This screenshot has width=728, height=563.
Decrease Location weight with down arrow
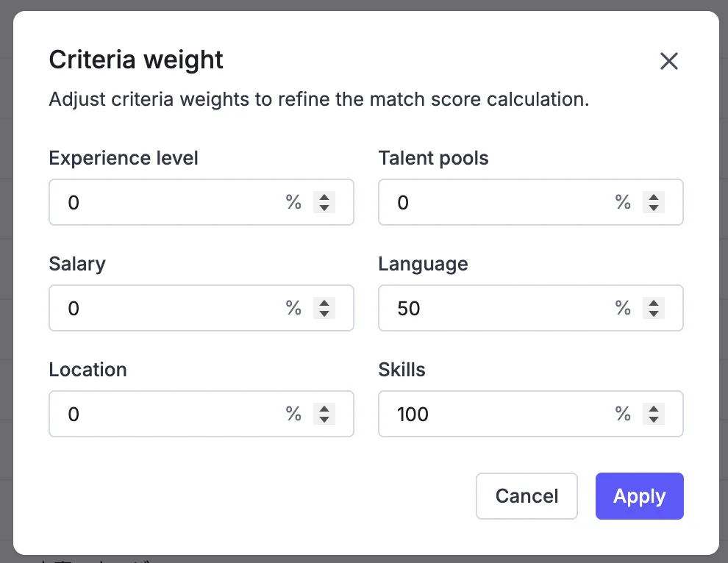(x=324, y=420)
